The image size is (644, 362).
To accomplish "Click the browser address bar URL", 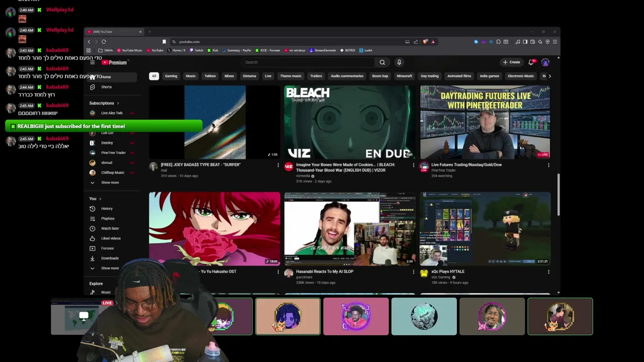I will click(189, 42).
